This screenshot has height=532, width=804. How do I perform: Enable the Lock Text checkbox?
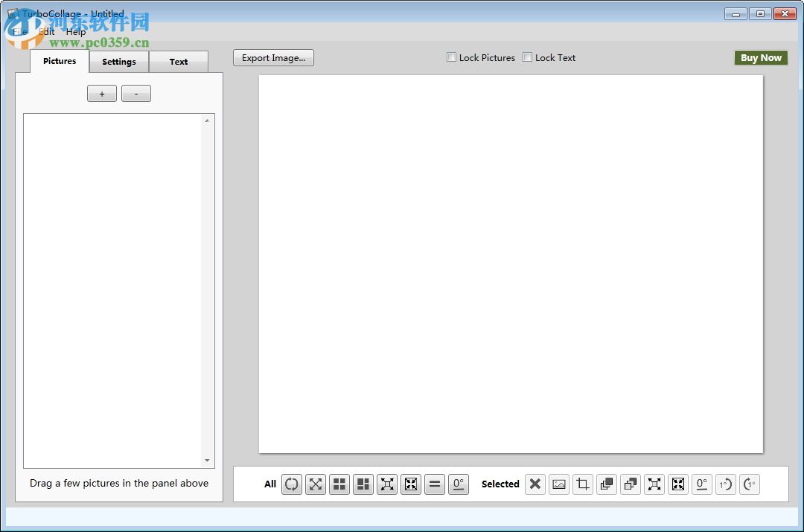tap(527, 57)
